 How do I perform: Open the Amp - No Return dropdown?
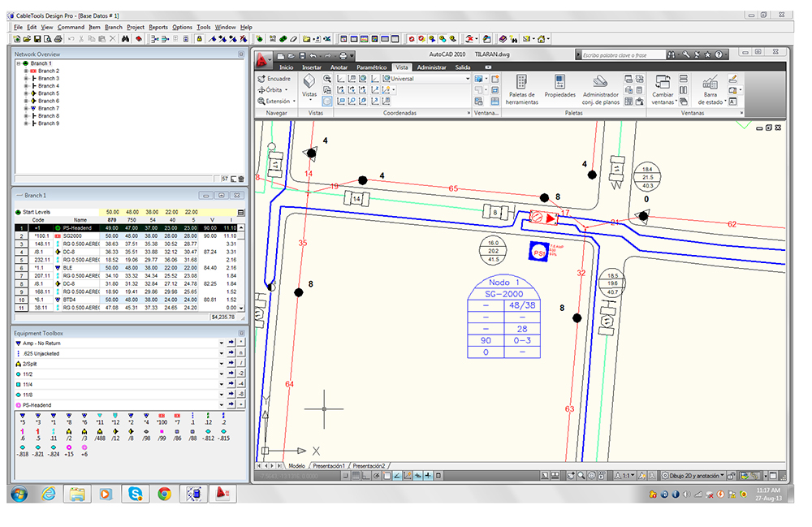(220, 343)
